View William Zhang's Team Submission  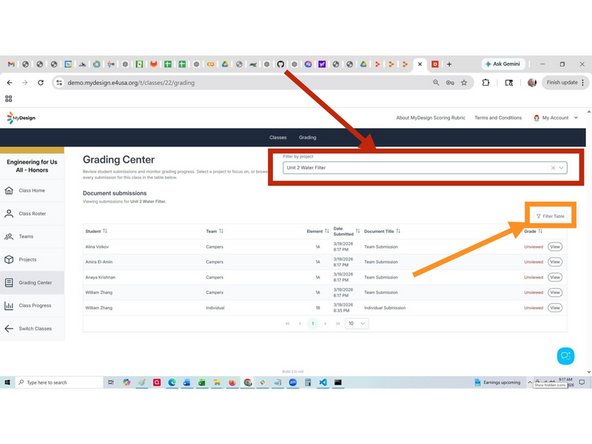555,292
